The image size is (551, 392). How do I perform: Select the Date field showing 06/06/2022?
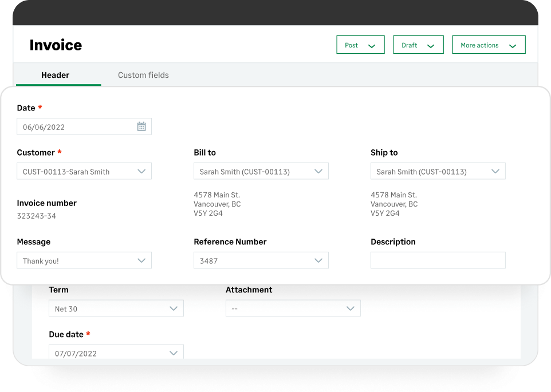point(74,126)
